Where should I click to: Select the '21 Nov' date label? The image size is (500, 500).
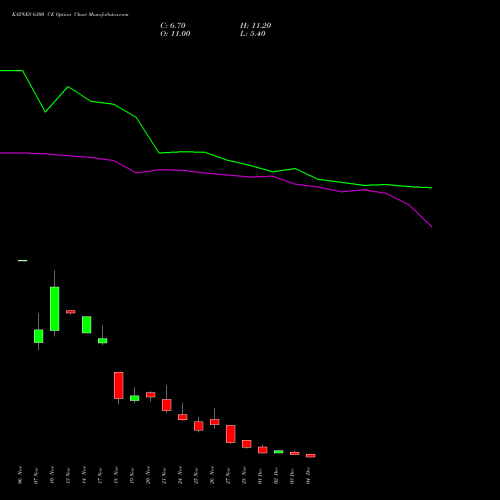pos(164,475)
